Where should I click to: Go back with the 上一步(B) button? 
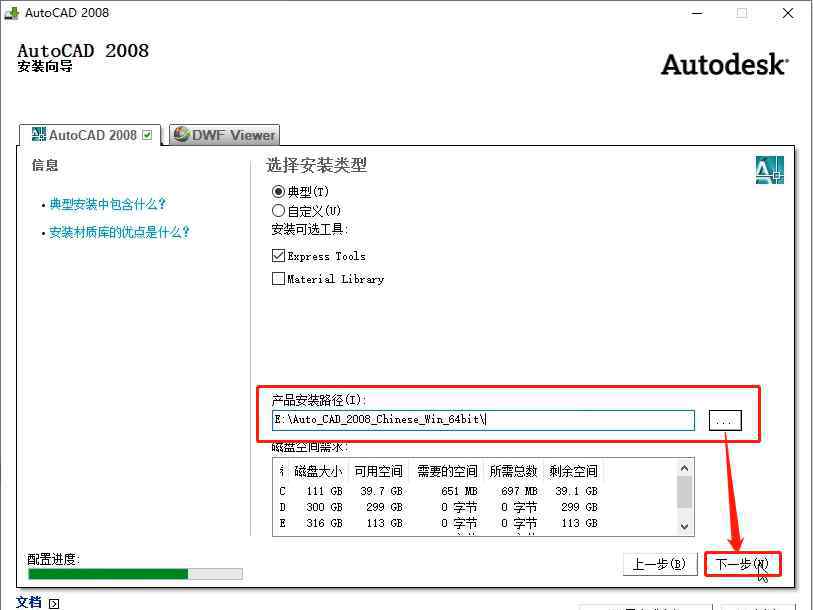pyautogui.click(x=658, y=564)
